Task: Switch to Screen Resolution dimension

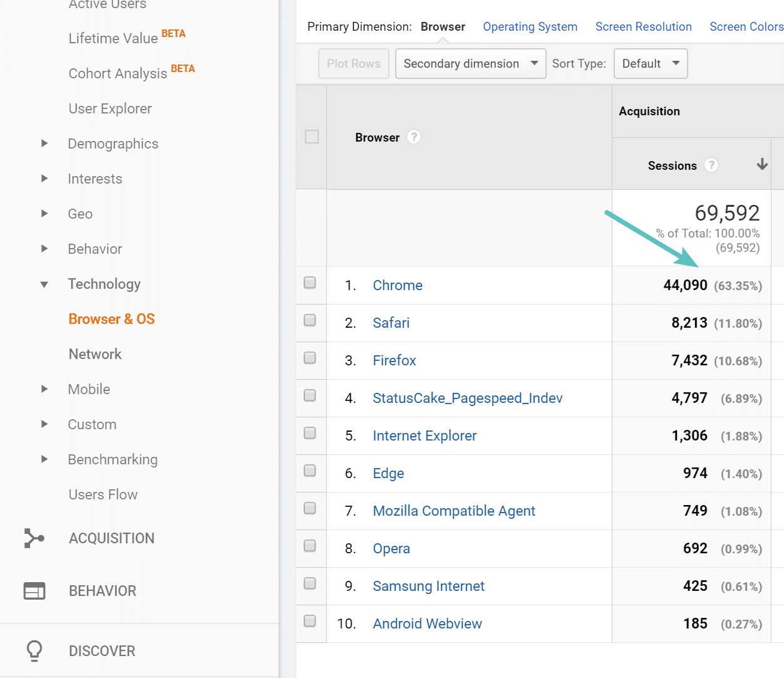Action: [x=643, y=27]
